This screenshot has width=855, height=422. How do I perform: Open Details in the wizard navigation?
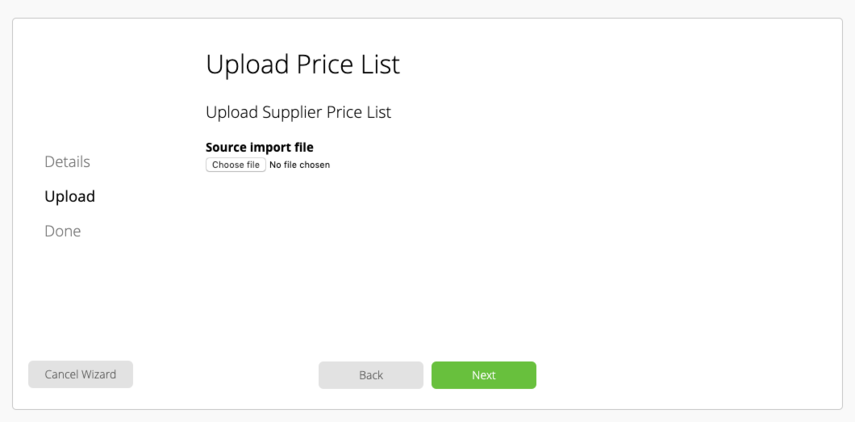[68, 162]
